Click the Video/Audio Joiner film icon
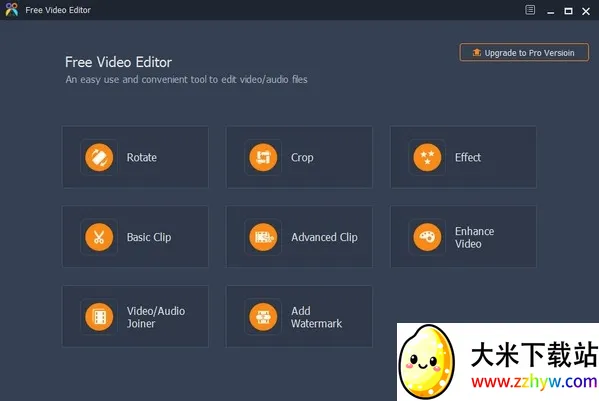599x401 pixels. coord(99,317)
